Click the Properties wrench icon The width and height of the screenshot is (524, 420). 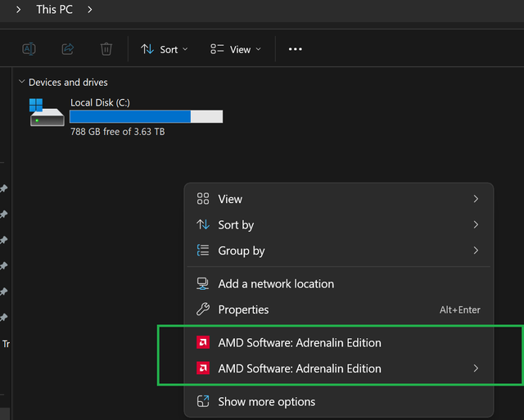coord(203,309)
